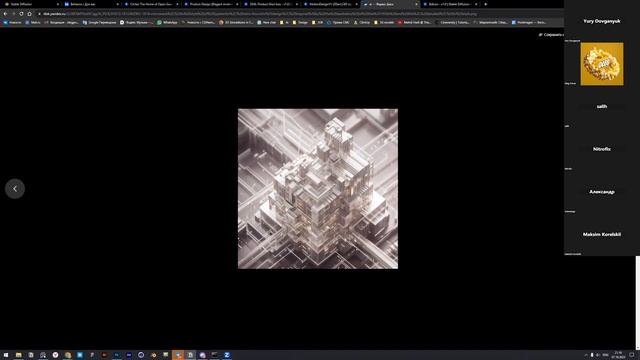Switch to the SDXL Product Shot tab
The width and height of the screenshot is (640, 360).
[270, 4]
